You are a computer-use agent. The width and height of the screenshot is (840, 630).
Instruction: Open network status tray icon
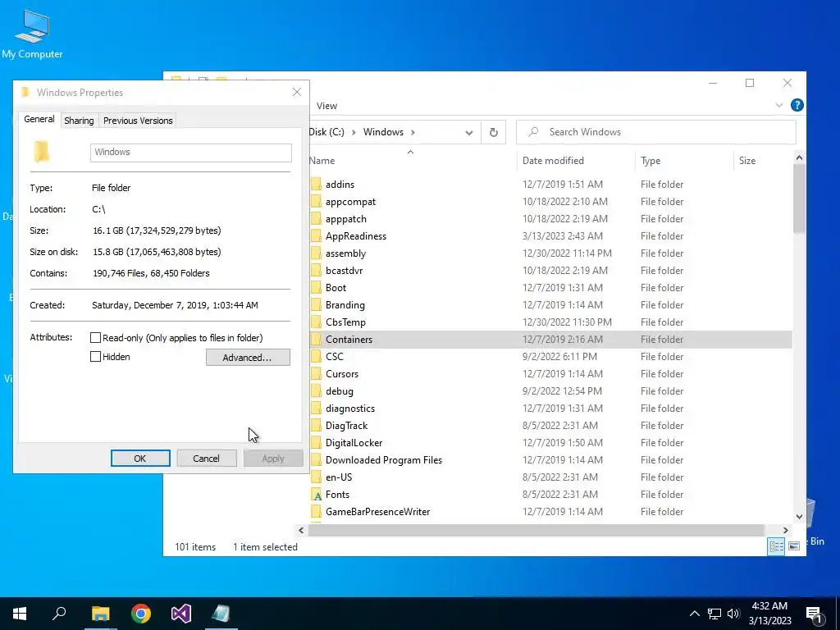click(x=714, y=614)
